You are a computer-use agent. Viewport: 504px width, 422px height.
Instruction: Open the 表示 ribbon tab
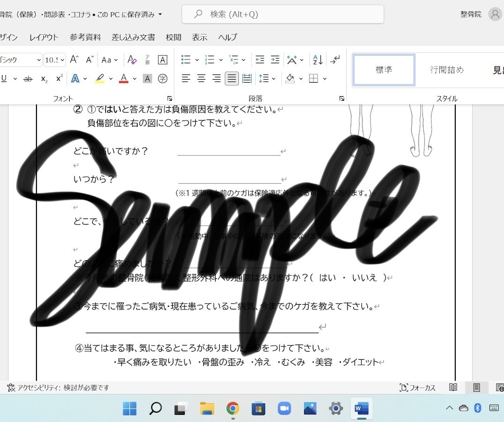click(200, 38)
